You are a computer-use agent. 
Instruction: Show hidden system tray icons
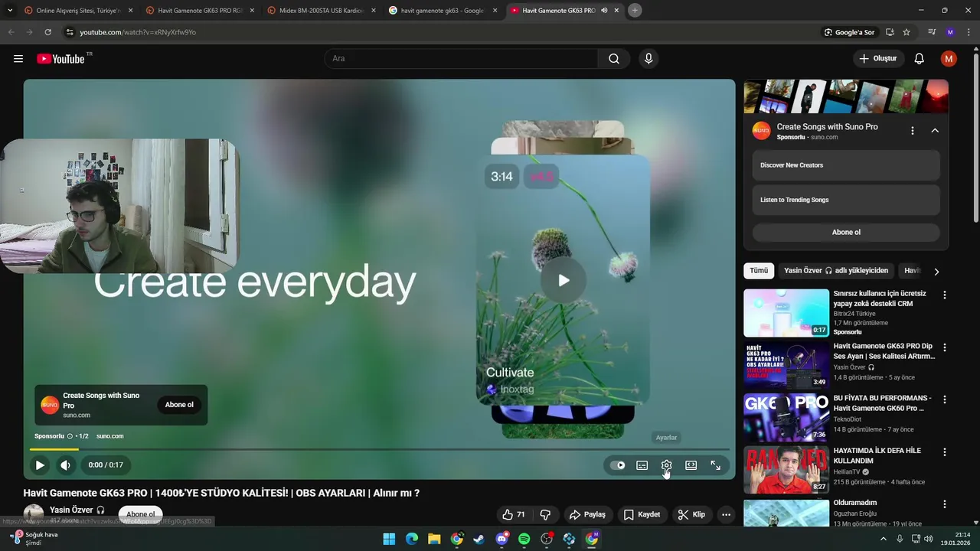(883, 539)
